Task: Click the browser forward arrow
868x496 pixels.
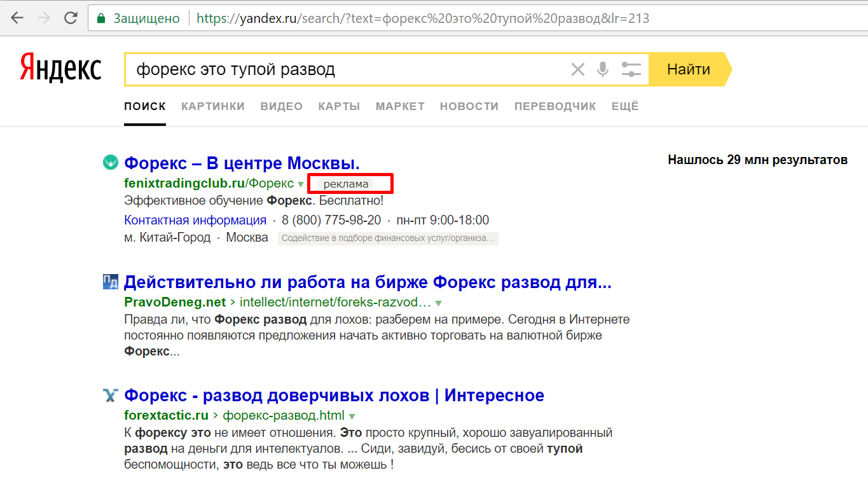Action: (x=44, y=18)
